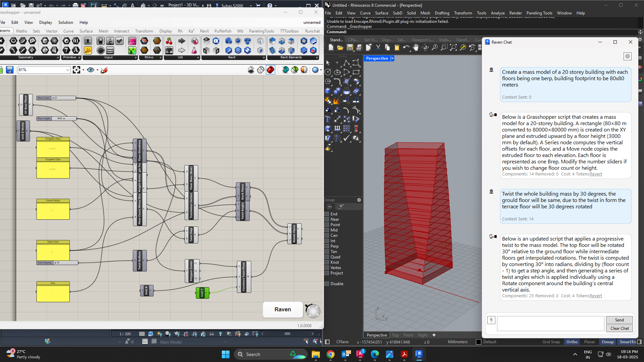Select the Pan hand tool in Rhino toolbar

pos(416,48)
